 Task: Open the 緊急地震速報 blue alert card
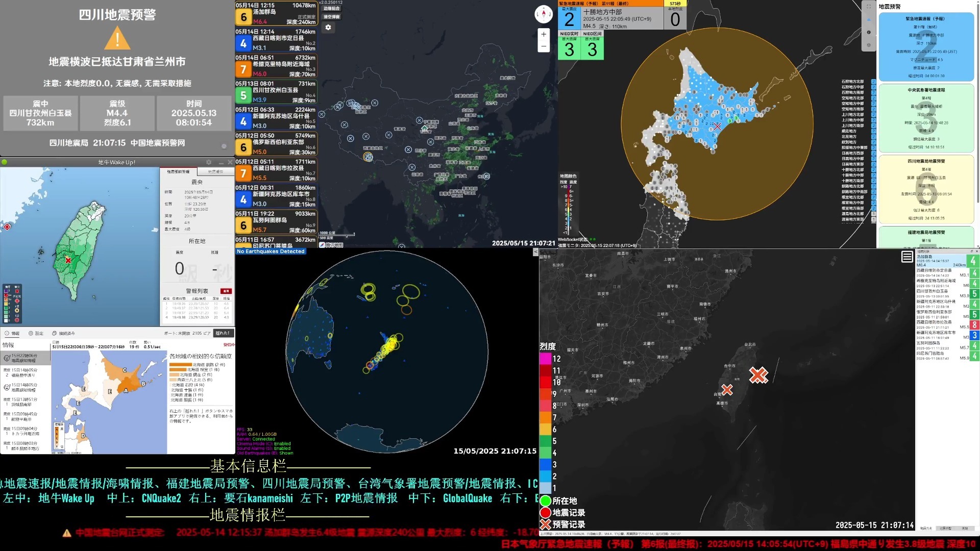click(925, 47)
